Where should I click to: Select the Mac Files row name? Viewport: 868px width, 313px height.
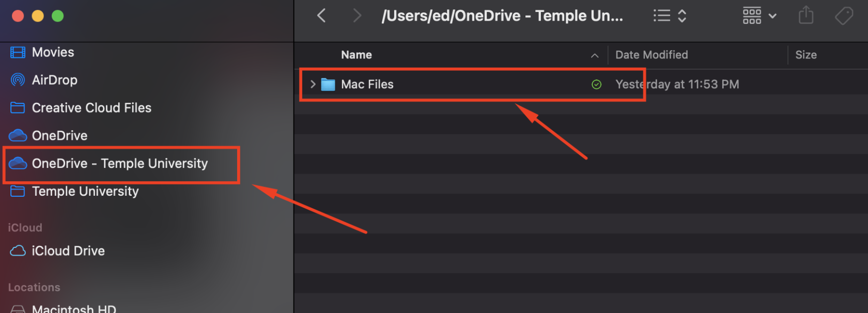(x=367, y=84)
